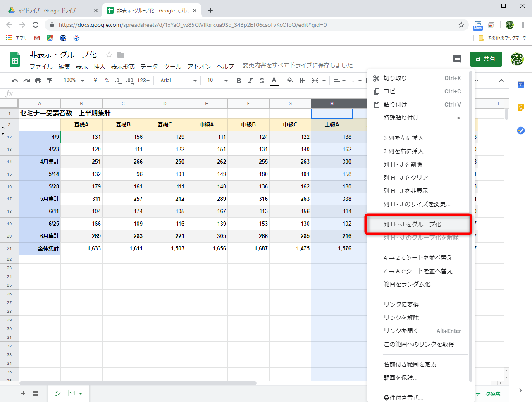
Task: Click the green 共有 button
Action: click(486, 59)
